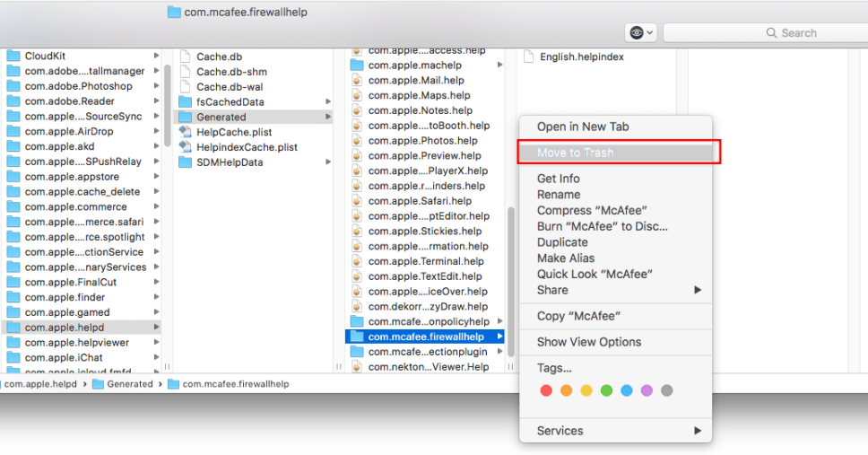Click com.apple.helpd in the path bar
Screen dimensions: 868x455
(x=39, y=384)
